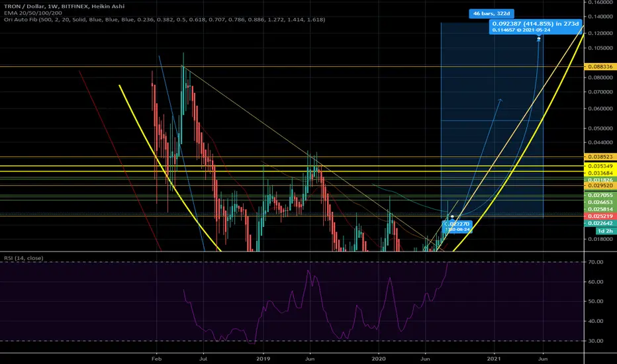Click the 0.140000 price scale value
The height and width of the screenshot is (364, 617).
[x=600, y=17]
